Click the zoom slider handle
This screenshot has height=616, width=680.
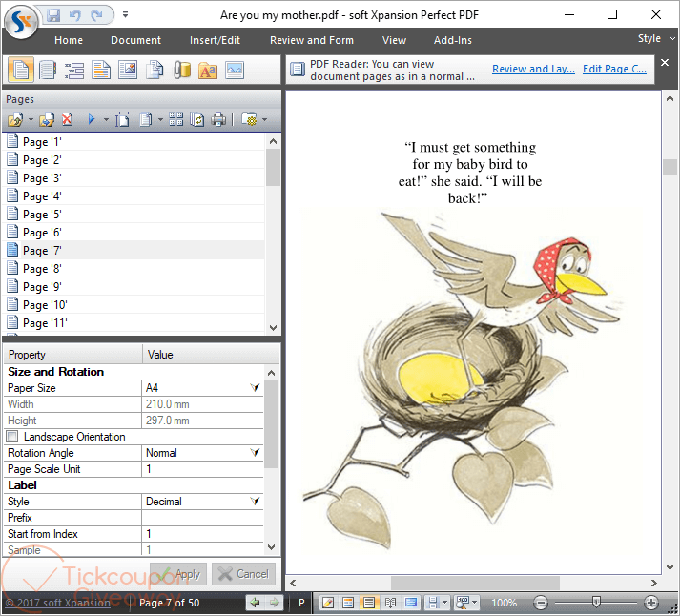(596, 602)
